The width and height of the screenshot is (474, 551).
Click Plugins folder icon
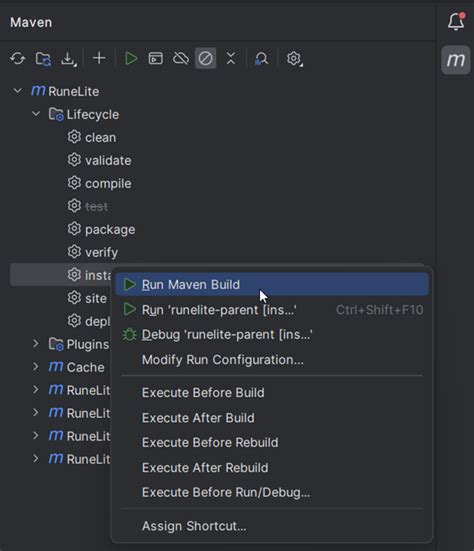(x=56, y=344)
